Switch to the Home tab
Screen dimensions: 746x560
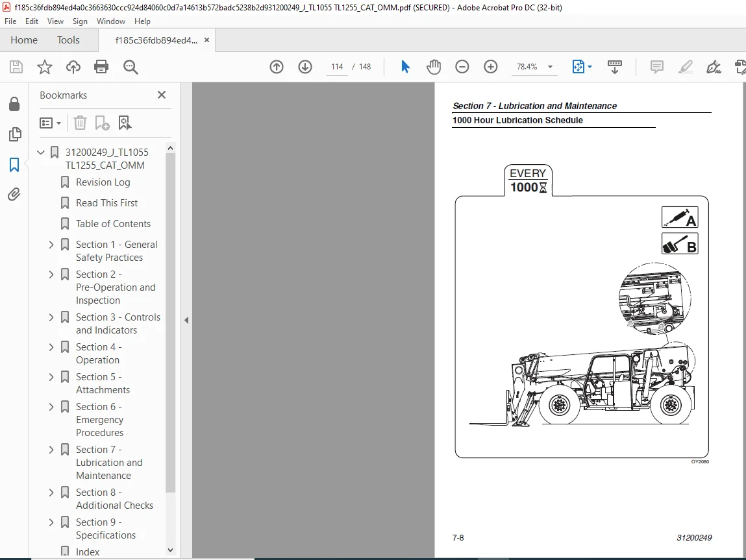pos(24,40)
